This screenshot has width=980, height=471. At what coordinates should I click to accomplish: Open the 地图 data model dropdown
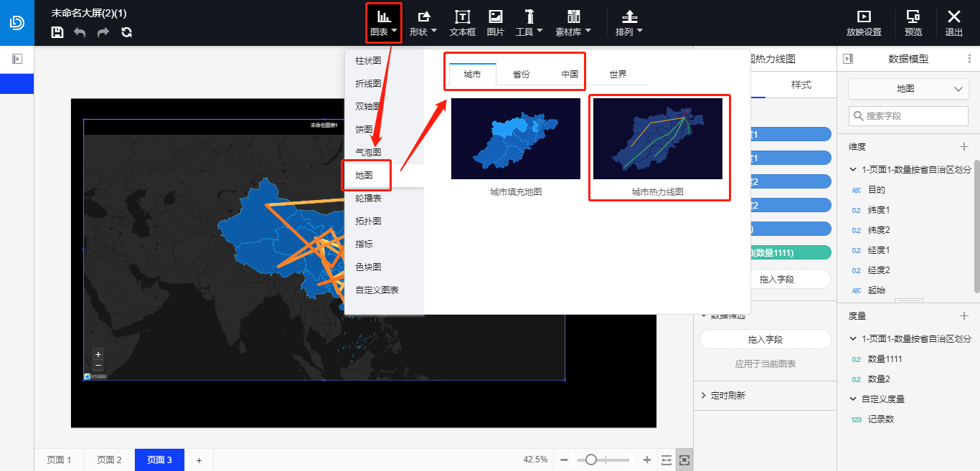908,89
